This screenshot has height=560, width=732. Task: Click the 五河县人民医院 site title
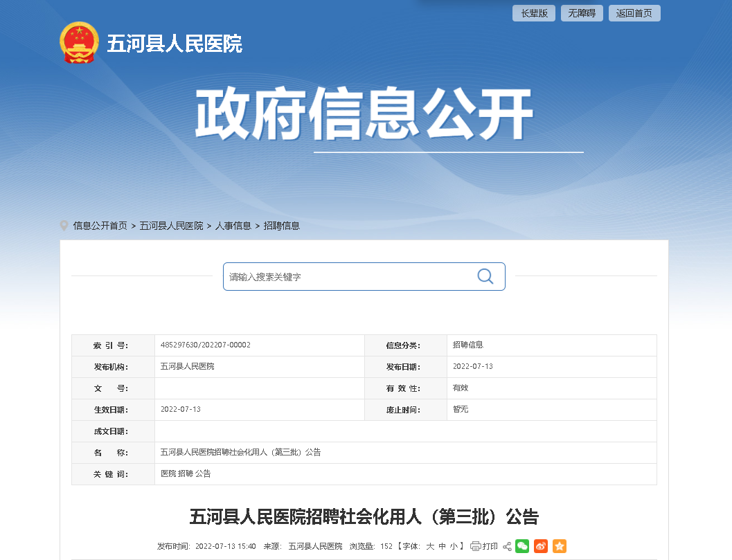[175, 44]
